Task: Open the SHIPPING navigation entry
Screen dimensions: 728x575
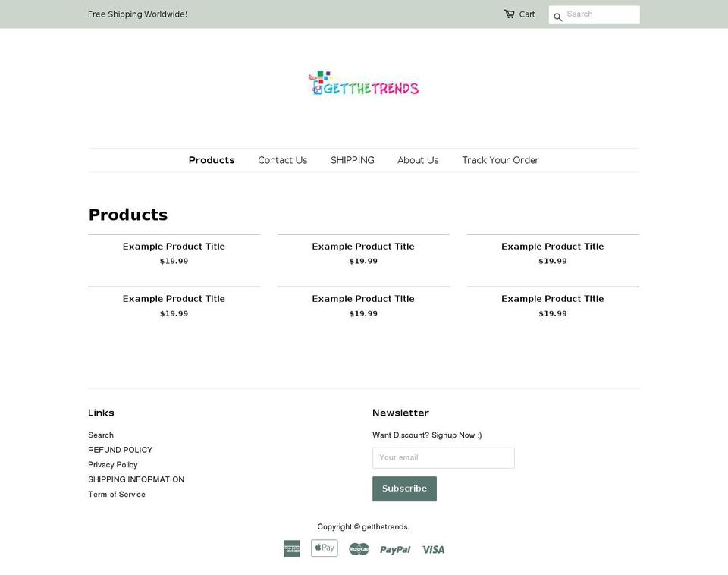Action: point(352,160)
